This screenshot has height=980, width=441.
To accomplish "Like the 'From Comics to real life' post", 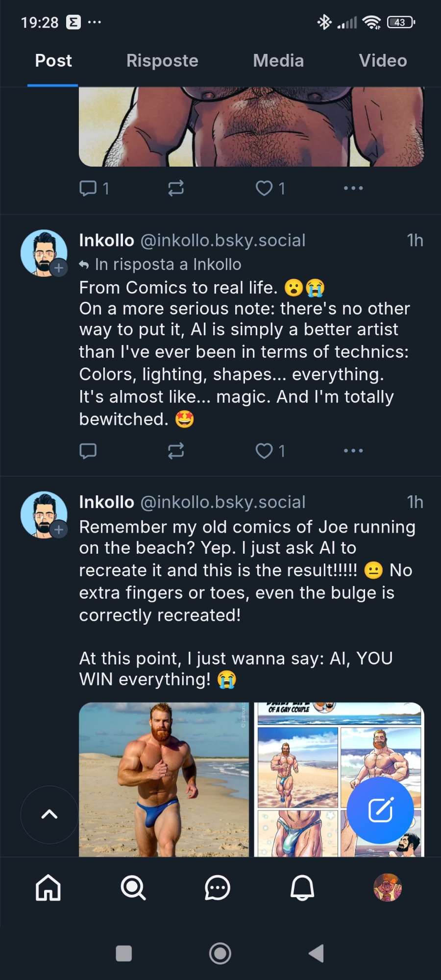I will [265, 450].
